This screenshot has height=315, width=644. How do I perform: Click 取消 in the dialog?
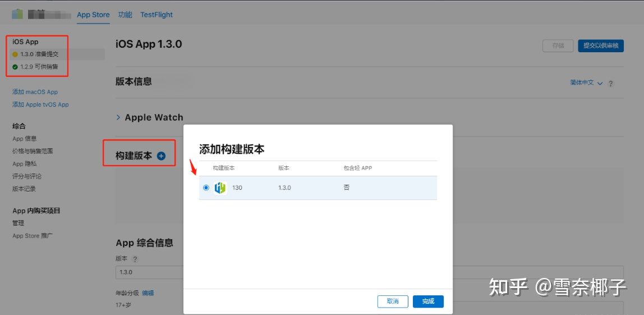point(393,302)
